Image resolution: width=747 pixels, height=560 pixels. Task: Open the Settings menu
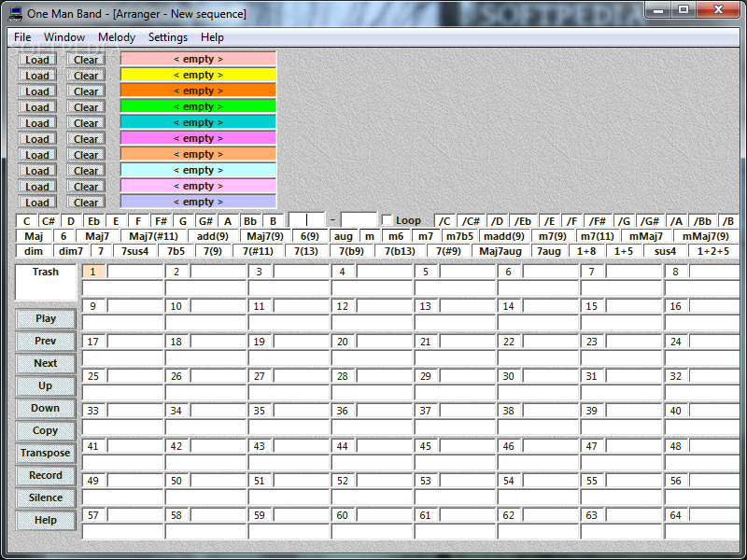(x=168, y=37)
